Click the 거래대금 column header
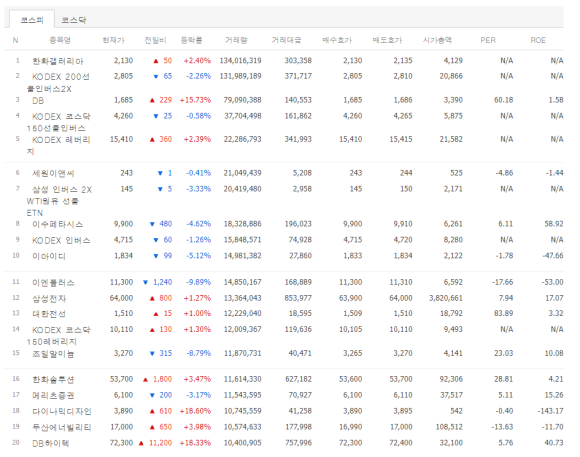Screen dimensions: 580x457 (x=286, y=40)
